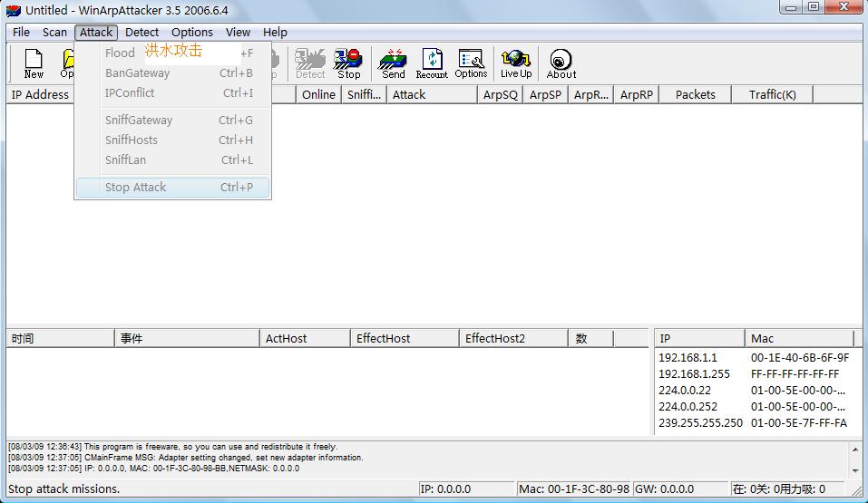This screenshot has width=868, height=503.
Task: Select the 239.255.255.250 row
Action: pyautogui.click(x=754, y=423)
